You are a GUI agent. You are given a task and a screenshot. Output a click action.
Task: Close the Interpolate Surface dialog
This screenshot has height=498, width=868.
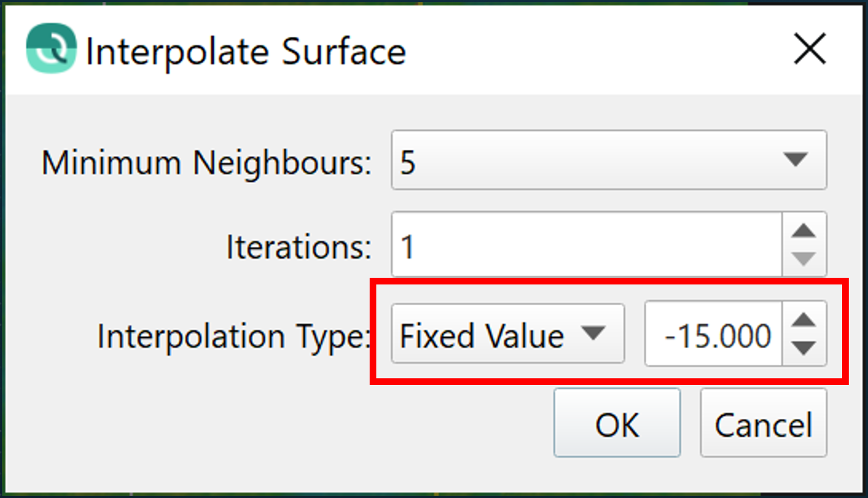tap(809, 50)
